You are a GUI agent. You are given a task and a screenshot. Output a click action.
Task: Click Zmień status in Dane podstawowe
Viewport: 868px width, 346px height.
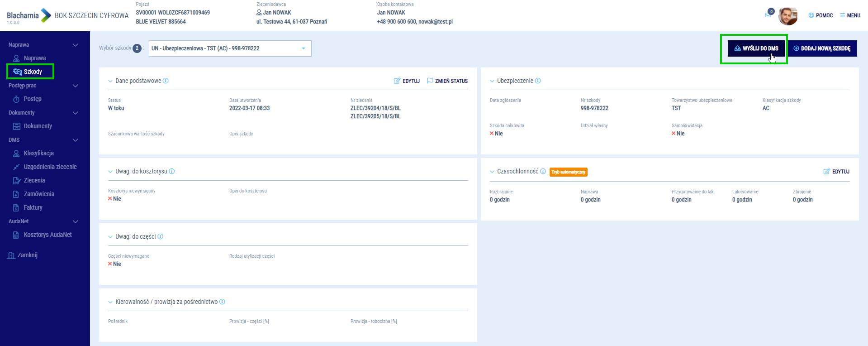(x=447, y=81)
